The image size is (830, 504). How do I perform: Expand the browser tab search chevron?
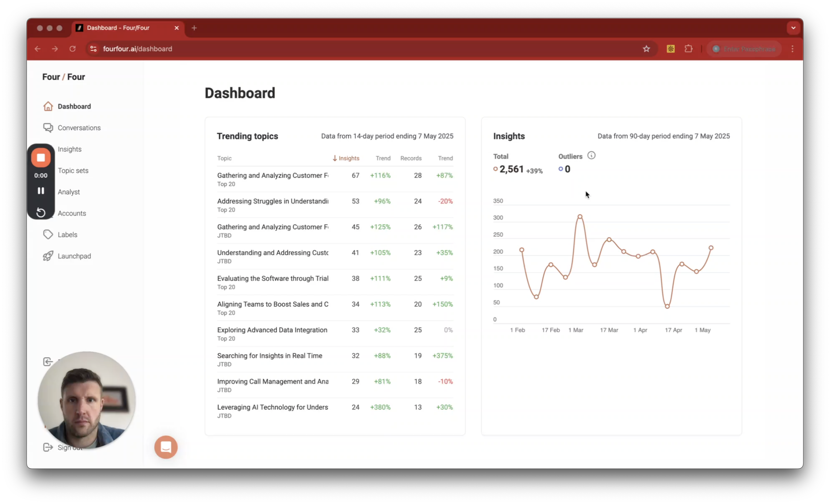click(x=793, y=28)
